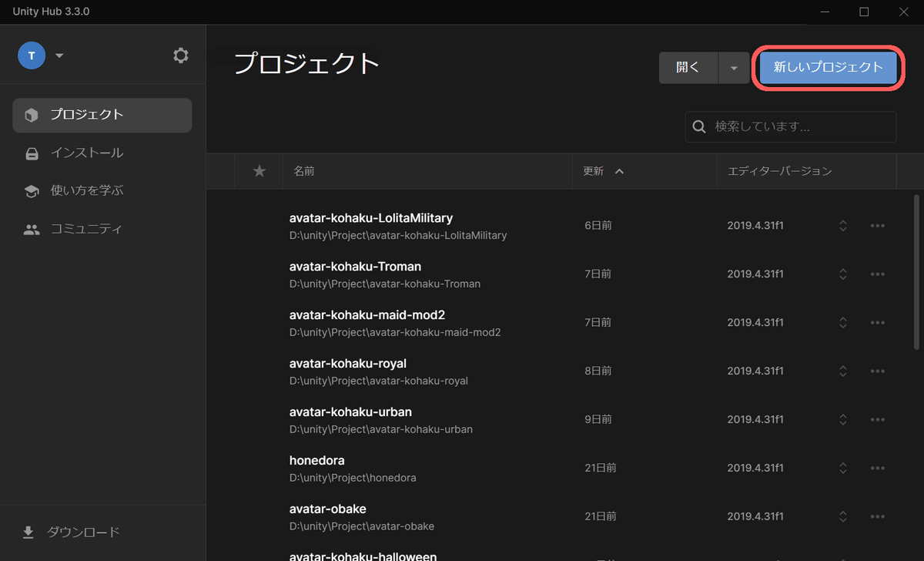Open the settings gear in the sidebar
Screen dimensions: 924x561
tap(181, 55)
